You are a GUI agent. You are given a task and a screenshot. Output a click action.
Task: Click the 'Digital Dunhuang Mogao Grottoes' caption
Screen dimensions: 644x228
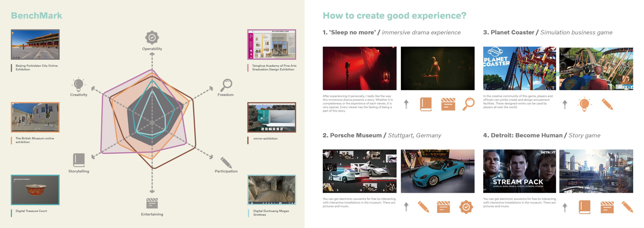[271, 213]
